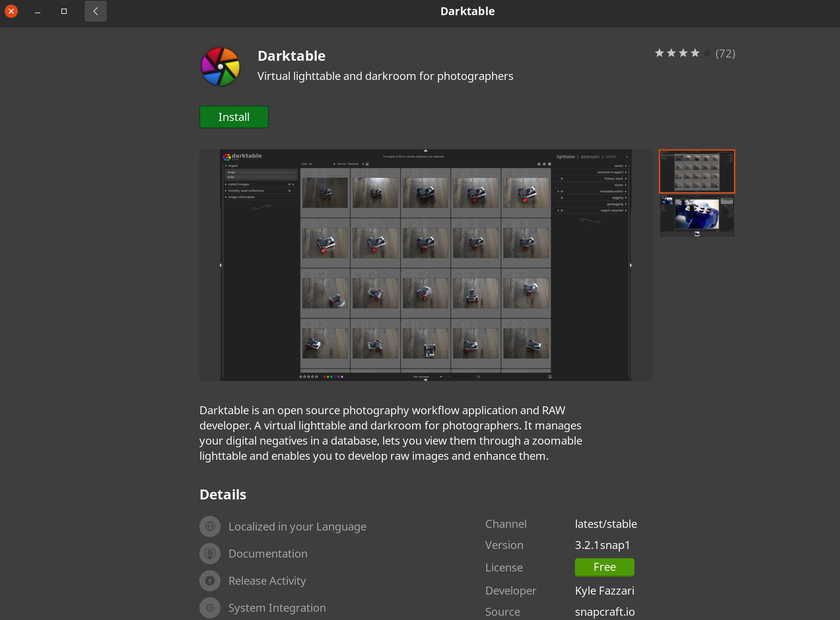Viewport: 840px width, 620px height.
Task: Toggle image grouping with the G icon
Action: [539, 164]
